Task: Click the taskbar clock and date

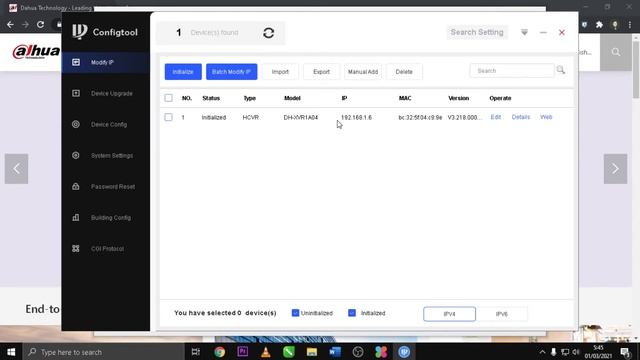Action: [598, 352]
